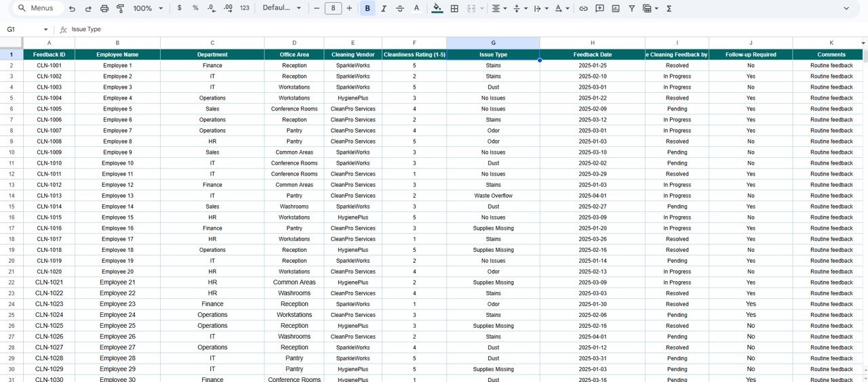Create a filter using the funnel icon
The width and height of the screenshot is (868, 382).
tap(632, 9)
